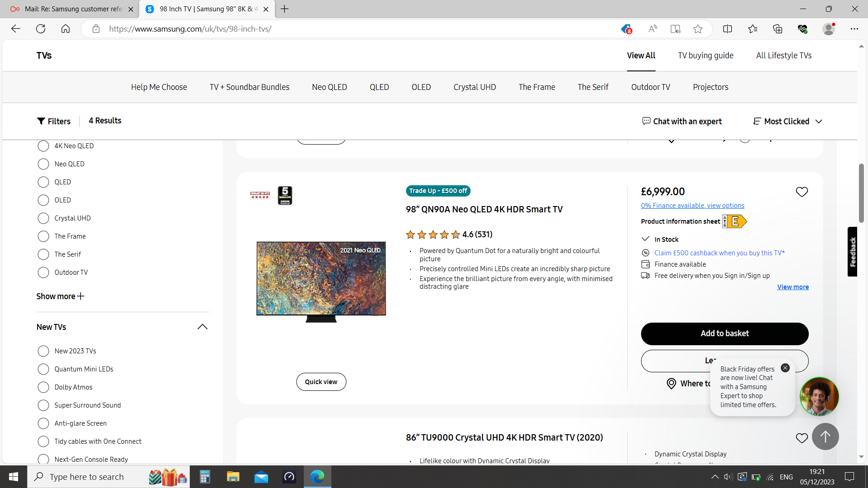
Task: Open the TV buying guide section
Action: pos(705,55)
